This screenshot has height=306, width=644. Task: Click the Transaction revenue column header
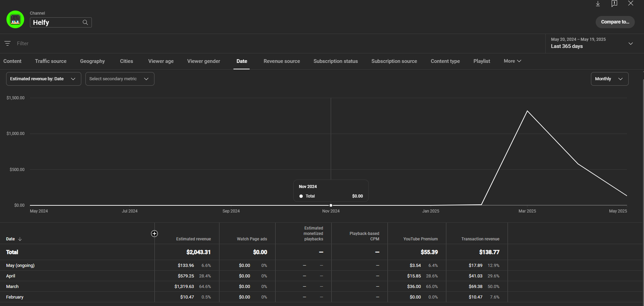(480, 239)
